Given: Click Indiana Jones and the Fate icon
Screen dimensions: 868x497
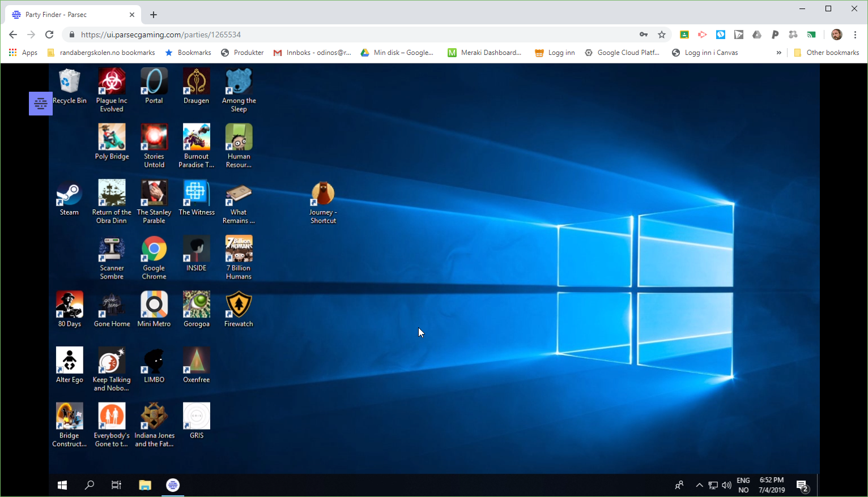Looking at the screenshot, I should coord(154,425).
